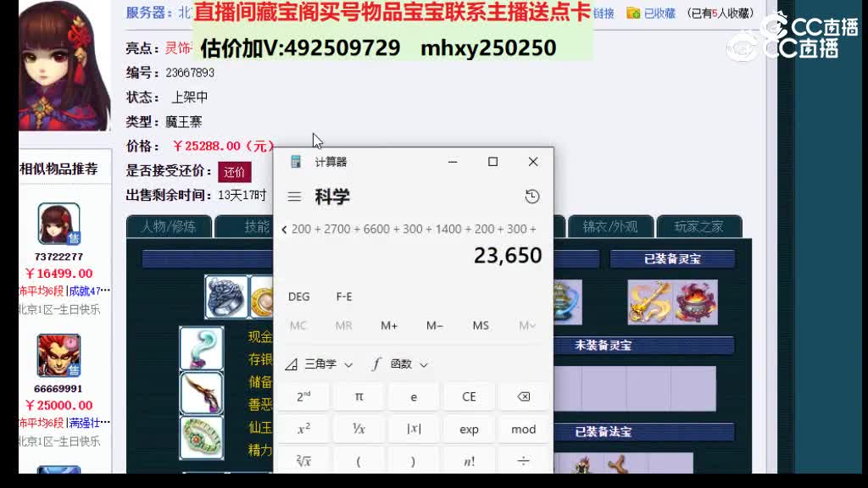Enable the 2nd function key

point(302,396)
